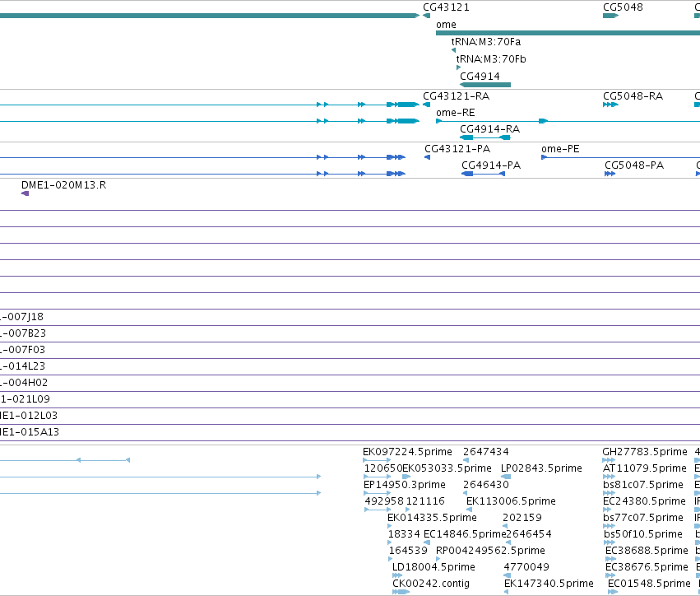The width and height of the screenshot is (700, 596).
Task: Click the clone row ending -007B23
Action: [23, 333]
